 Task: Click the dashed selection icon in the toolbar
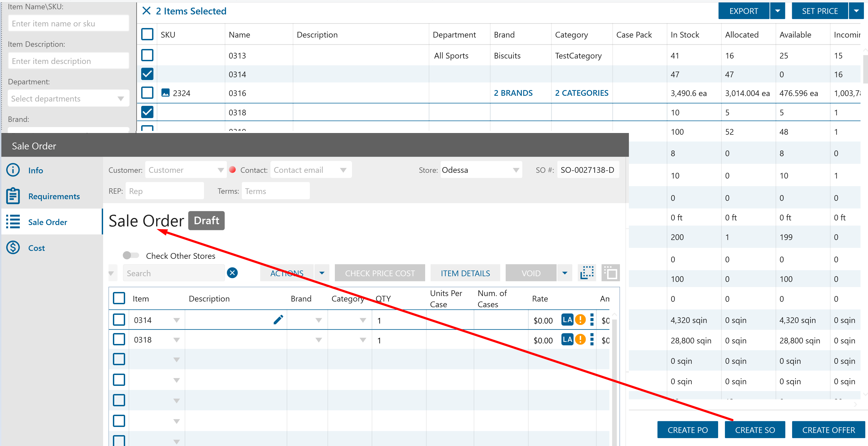(587, 273)
